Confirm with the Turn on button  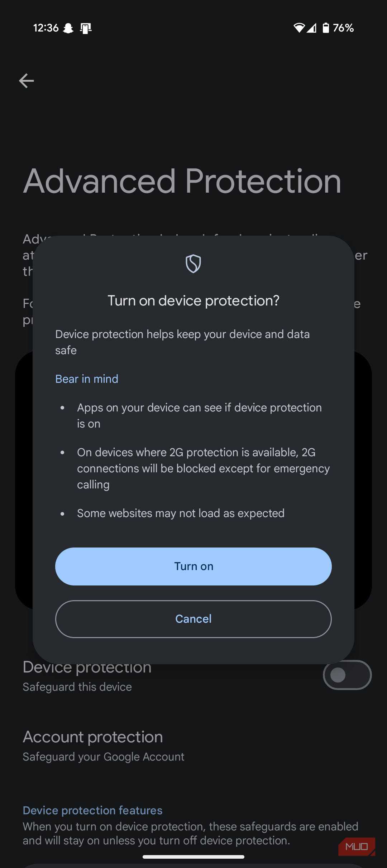[193, 566]
